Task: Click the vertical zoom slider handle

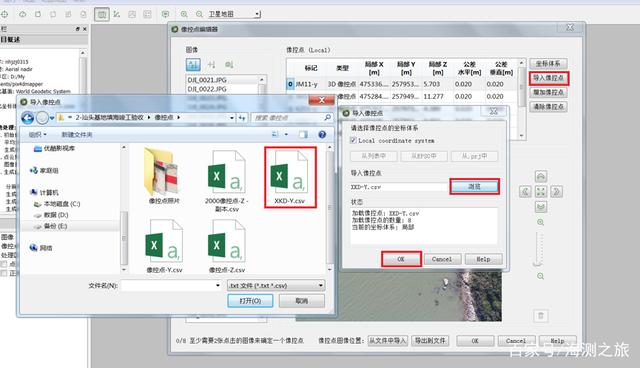Action: 538,264
